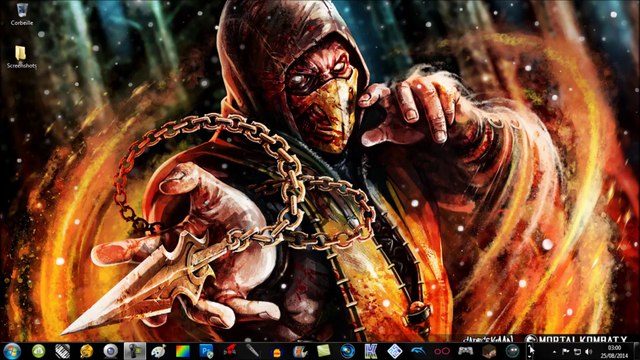The height and width of the screenshot is (360, 640).
Task: Launch the webcam app in taskbar
Action: (x=111, y=351)
